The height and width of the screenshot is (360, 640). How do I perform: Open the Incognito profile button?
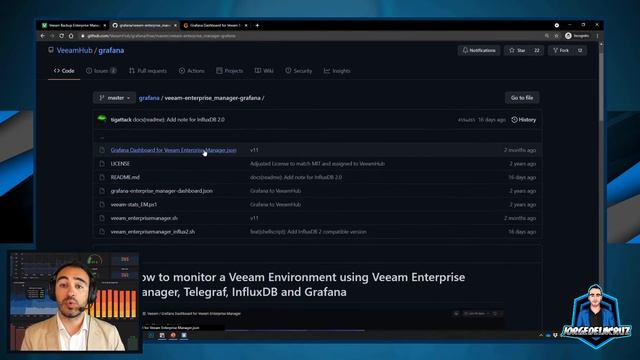tap(577, 36)
